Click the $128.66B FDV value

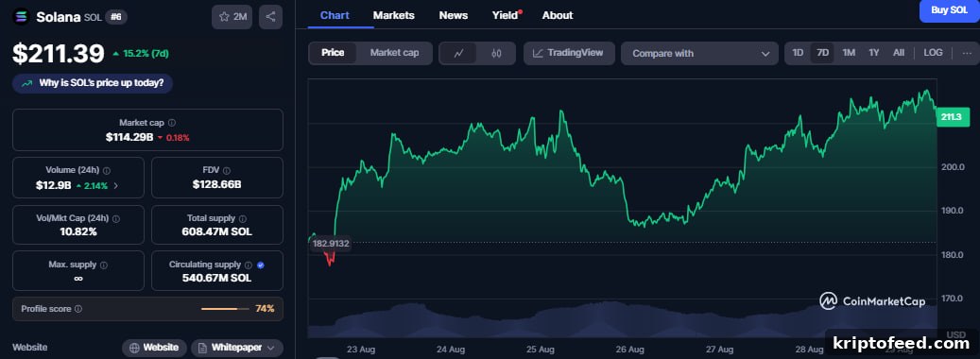click(216, 185)
